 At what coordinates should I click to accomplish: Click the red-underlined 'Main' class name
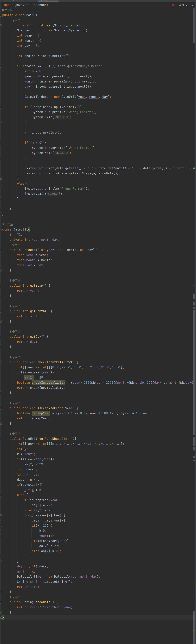click(30, 15)
